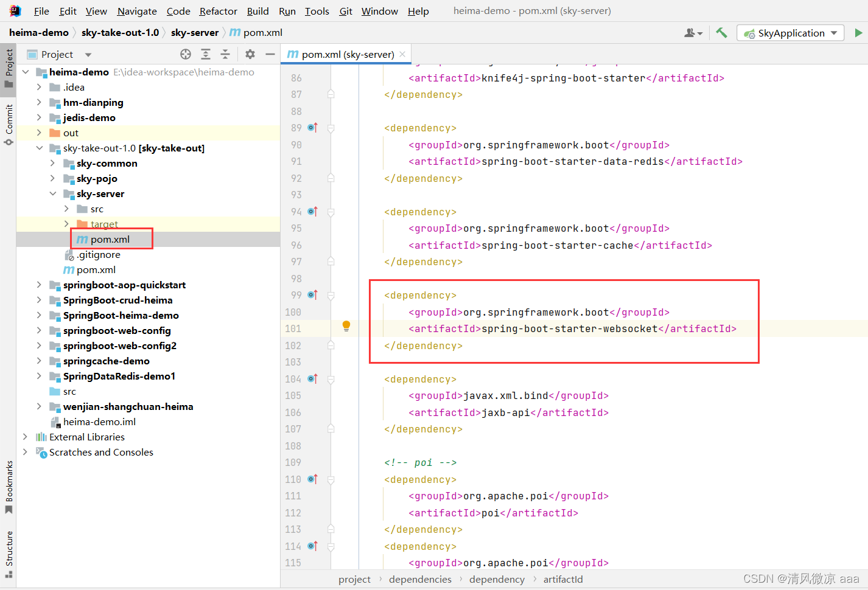The width and height of the screenshot is (868, 590).
Task: Open Git menu
Action: pos(346,11)
